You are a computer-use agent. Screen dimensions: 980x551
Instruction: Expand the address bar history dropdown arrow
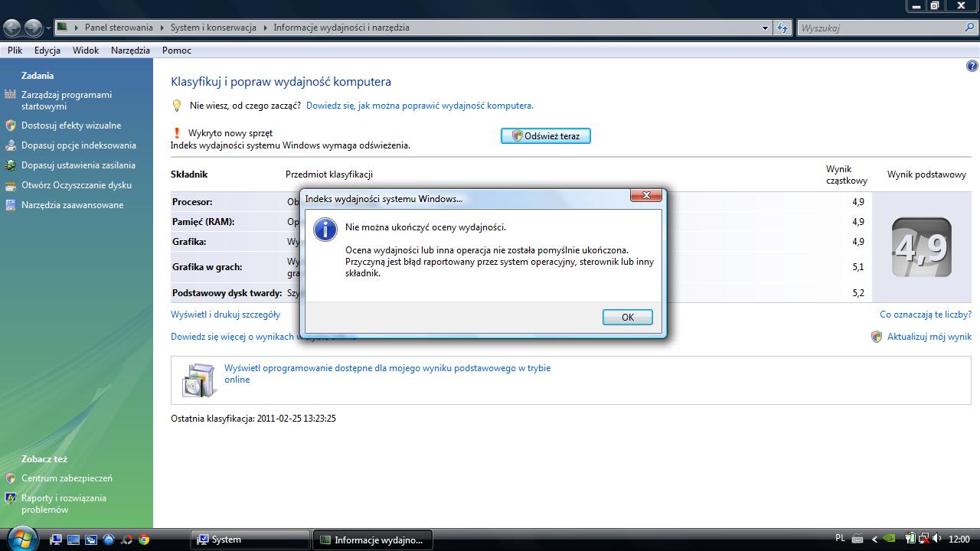pos(765,28)
